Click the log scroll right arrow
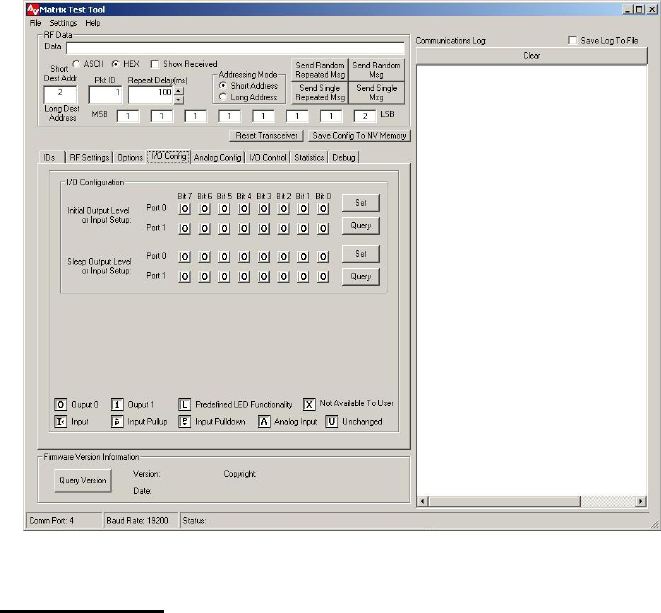661x613 pixels. 641,501
